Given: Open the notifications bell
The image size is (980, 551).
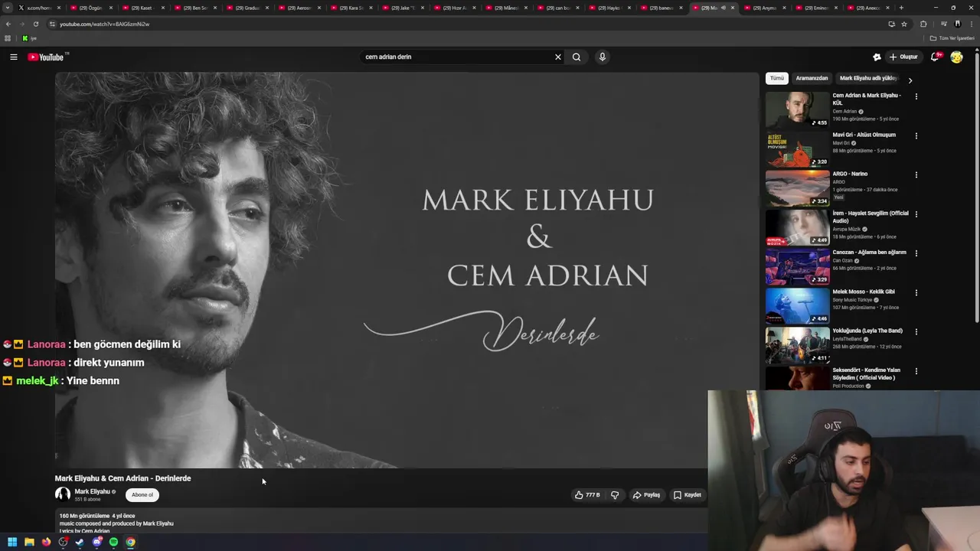Looking at the screenshot, I should point(935,57).
